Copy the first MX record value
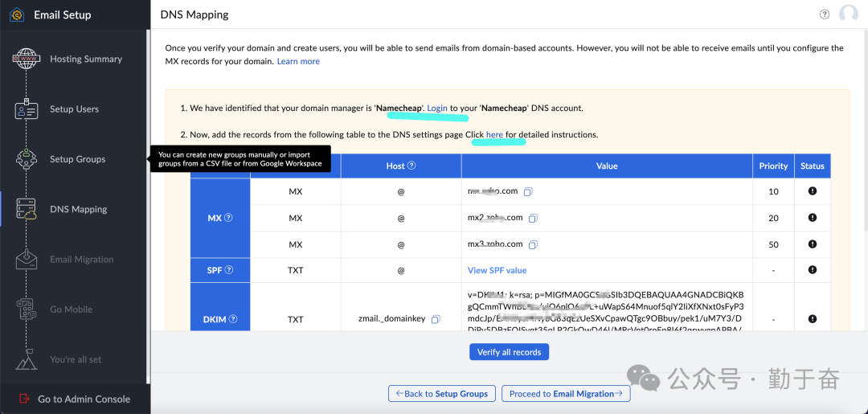The width and height of the screenshot is (868, 414). [528, 192]
